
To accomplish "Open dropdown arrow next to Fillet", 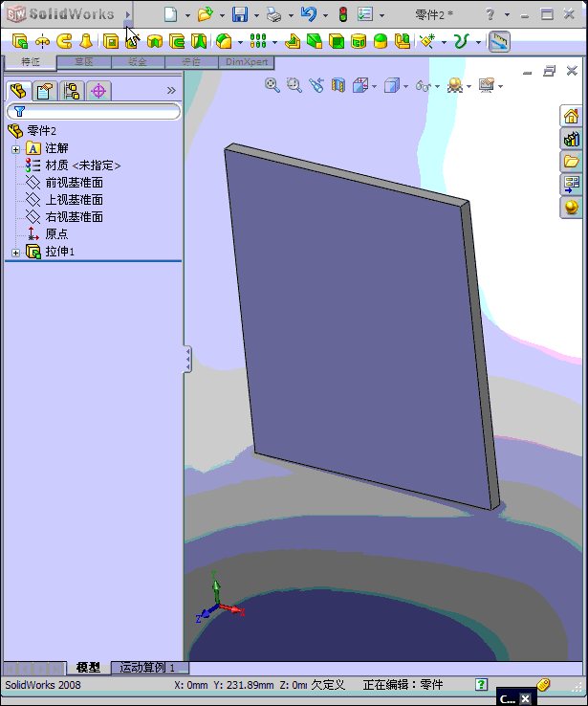I will coord(240,43).
